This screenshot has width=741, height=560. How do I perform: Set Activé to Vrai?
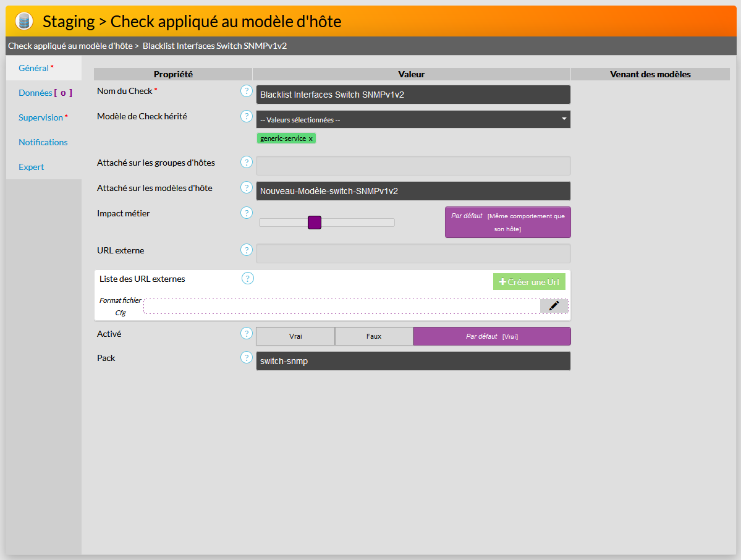click(x=295, y=336)
